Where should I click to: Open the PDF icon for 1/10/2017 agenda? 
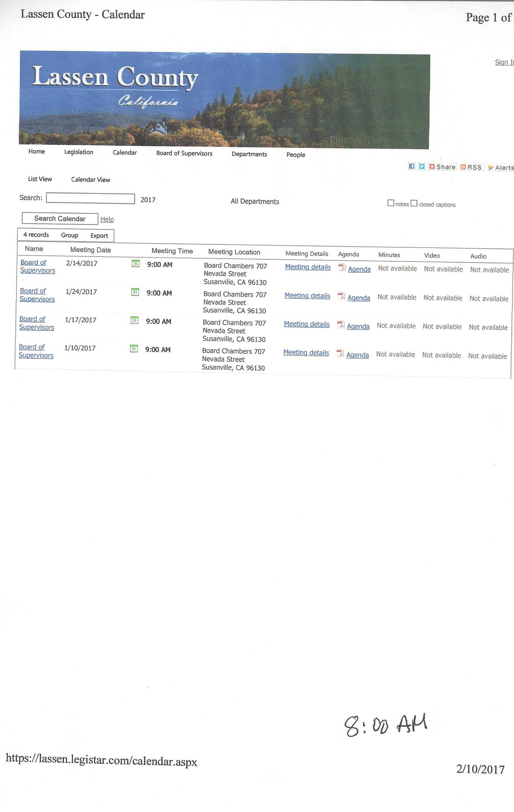(340, 353)
